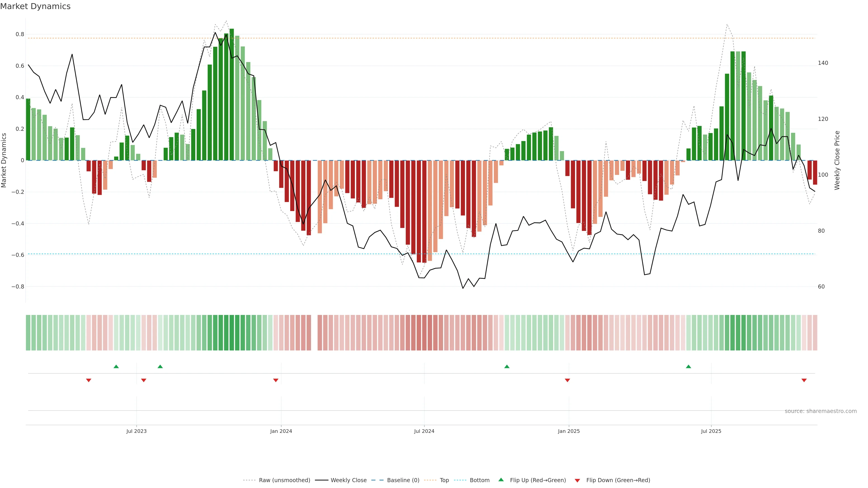Click the leftmost red flip-down triangle marker
The height and width of the screenshot is (488, 868).
89,380
